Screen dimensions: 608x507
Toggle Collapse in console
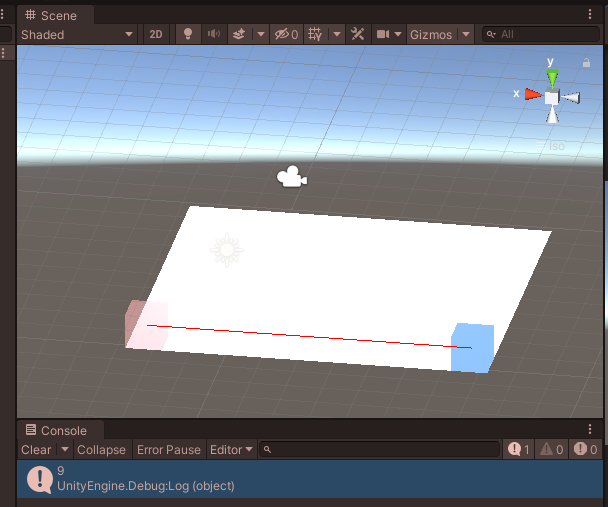pos(102,450)
